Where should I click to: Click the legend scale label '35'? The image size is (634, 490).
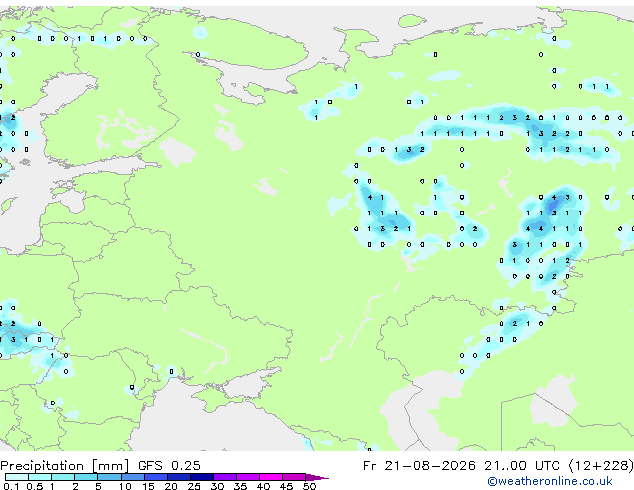[x=240, y=486]
